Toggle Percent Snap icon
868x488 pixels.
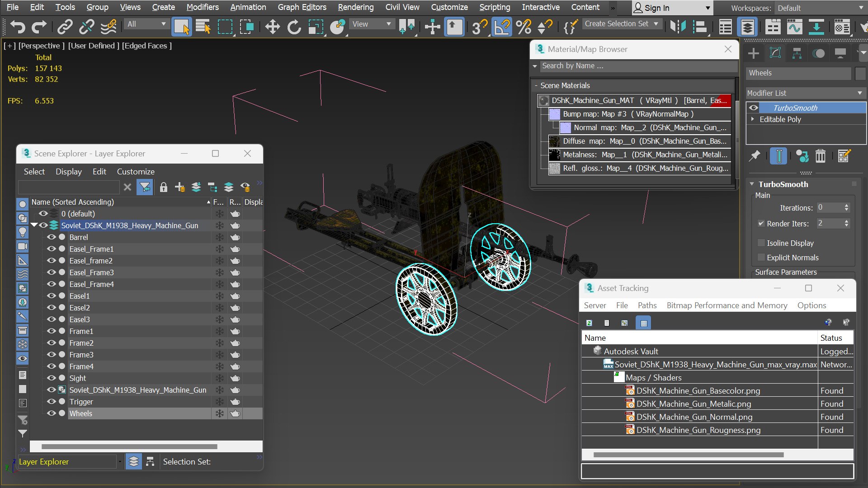(x=524, y=27)
